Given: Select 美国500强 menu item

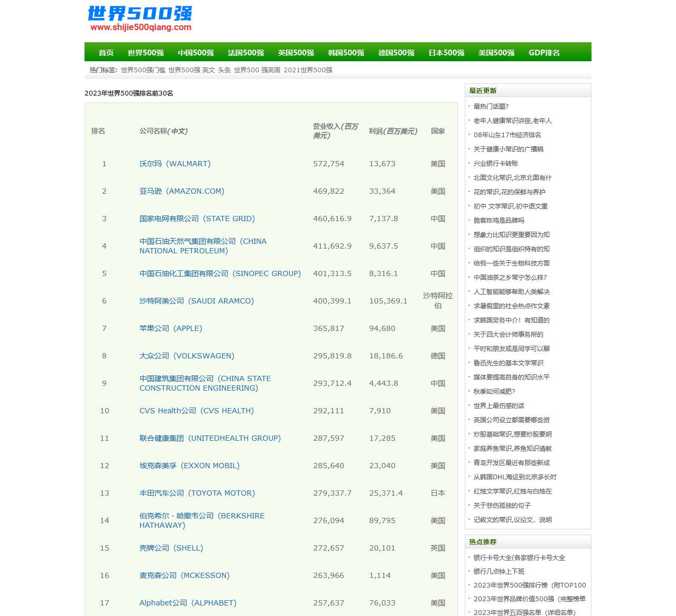Looking at the screenshot, I should (x=497, y=53).
